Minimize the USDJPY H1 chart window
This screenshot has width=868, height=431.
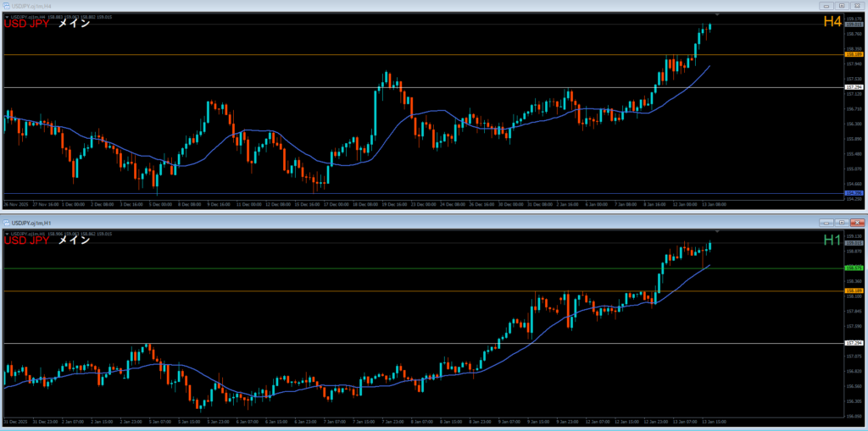pyautogui.click(x=827, y=222)
